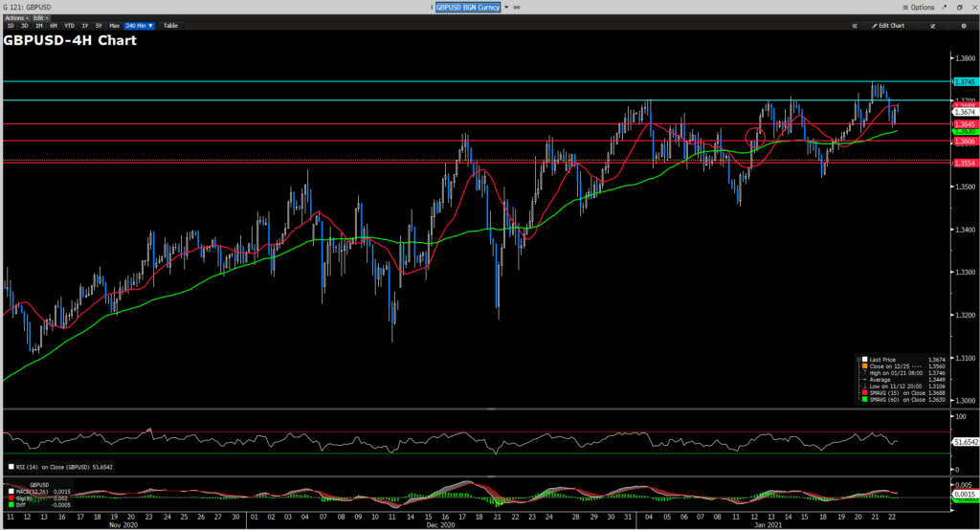
Task: Click the orange Close on 12/25 swatch
Action: pos(865,366)
